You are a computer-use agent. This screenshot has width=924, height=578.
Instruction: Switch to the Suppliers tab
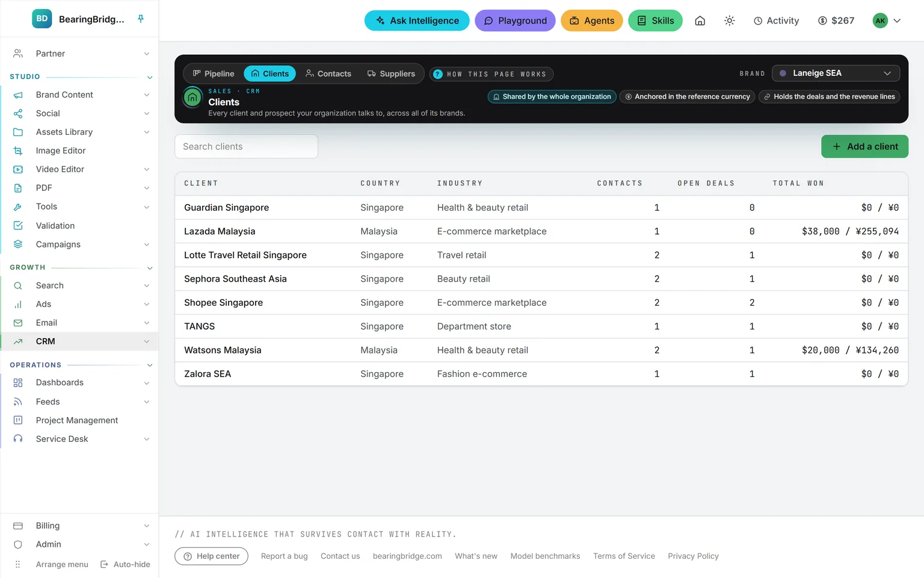pyautogui.click(x=391, y=73)
